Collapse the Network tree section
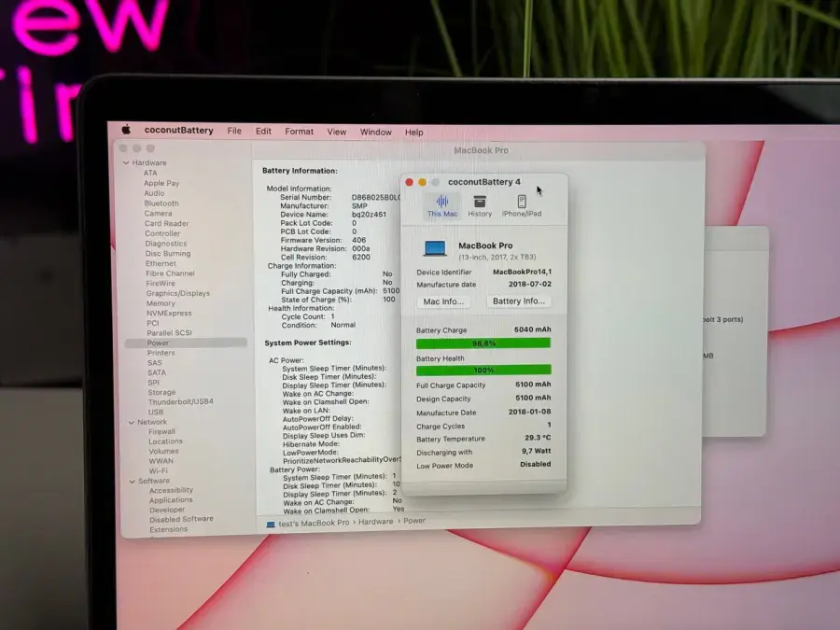840x630 pixels. point(129,422)
